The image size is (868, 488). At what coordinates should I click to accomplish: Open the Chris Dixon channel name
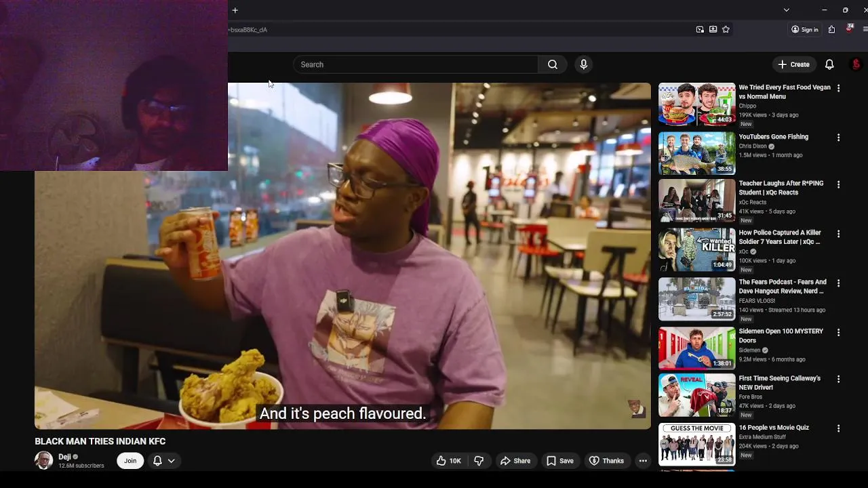753,146
